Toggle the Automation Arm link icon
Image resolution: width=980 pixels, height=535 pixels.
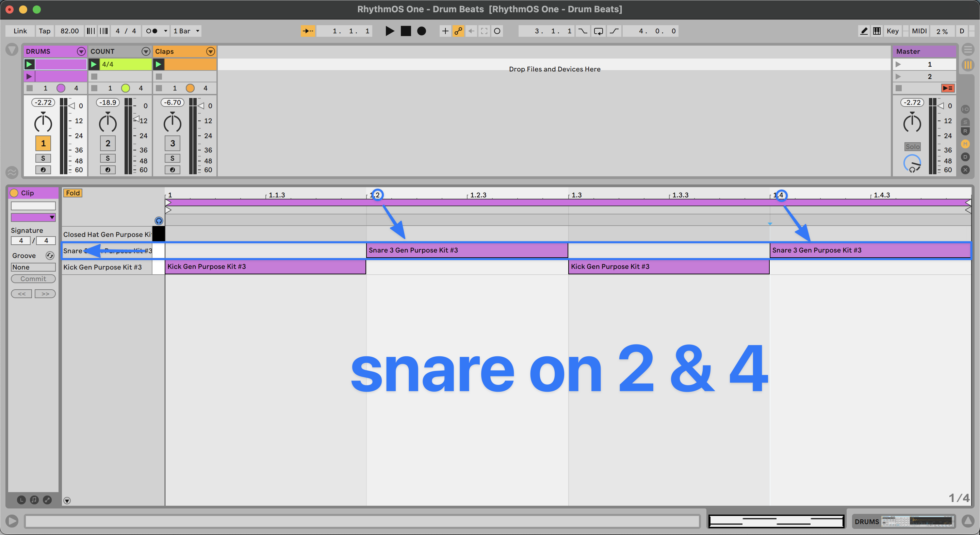coord(458,31)
